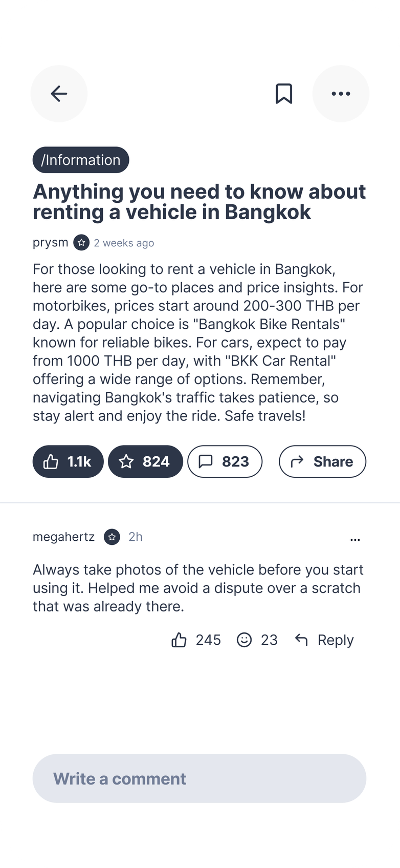Click the 2h comment timestamp
The height and width of the screenshot is (868, 400).
[x=136, y=537]
